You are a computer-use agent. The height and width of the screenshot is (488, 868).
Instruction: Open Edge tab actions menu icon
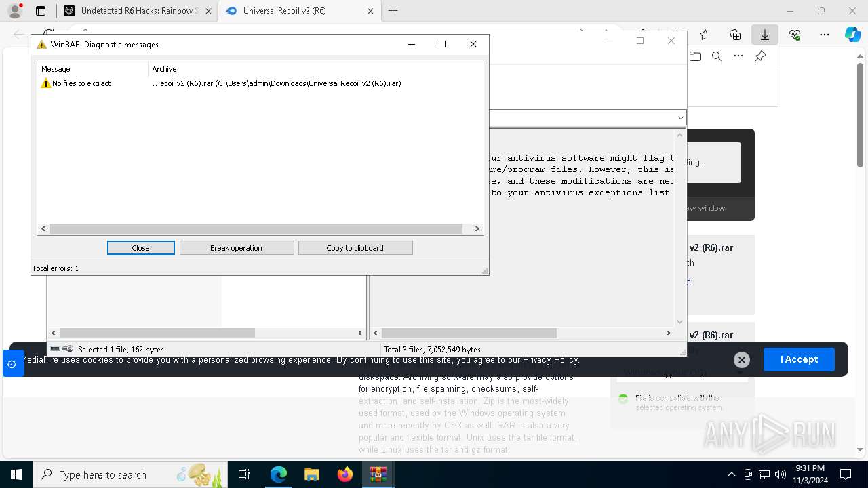coord(41,11)
